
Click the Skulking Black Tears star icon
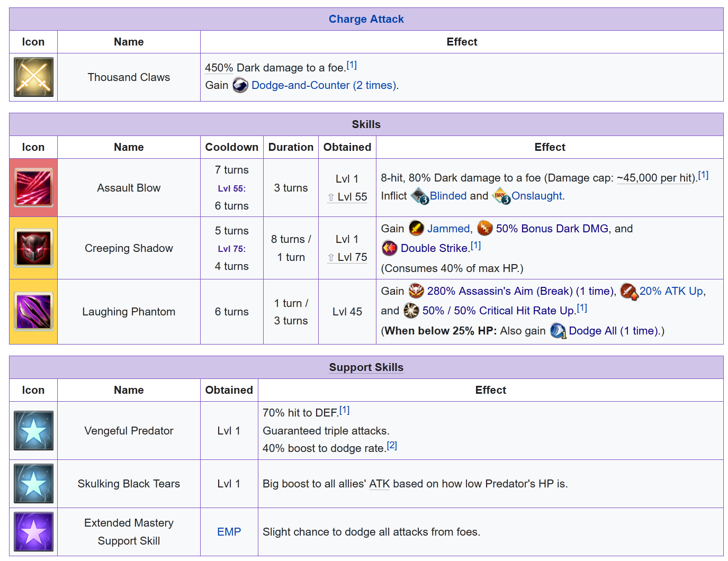pos(33,483)
